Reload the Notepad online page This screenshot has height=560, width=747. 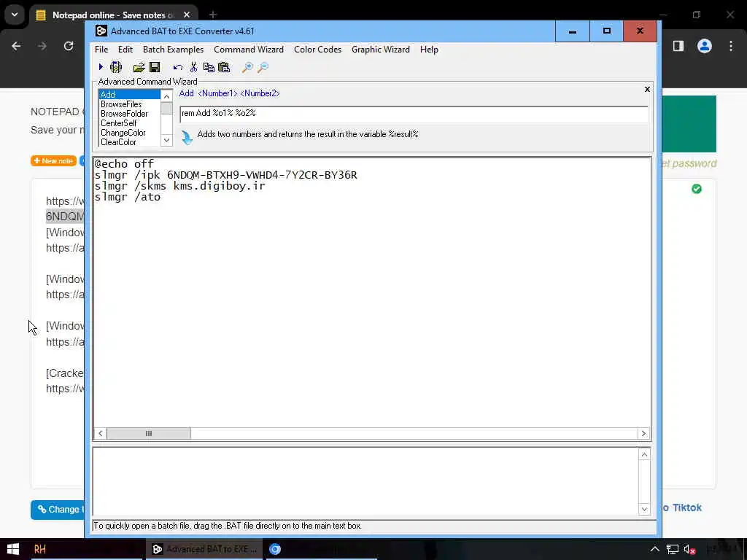point(69,46)
